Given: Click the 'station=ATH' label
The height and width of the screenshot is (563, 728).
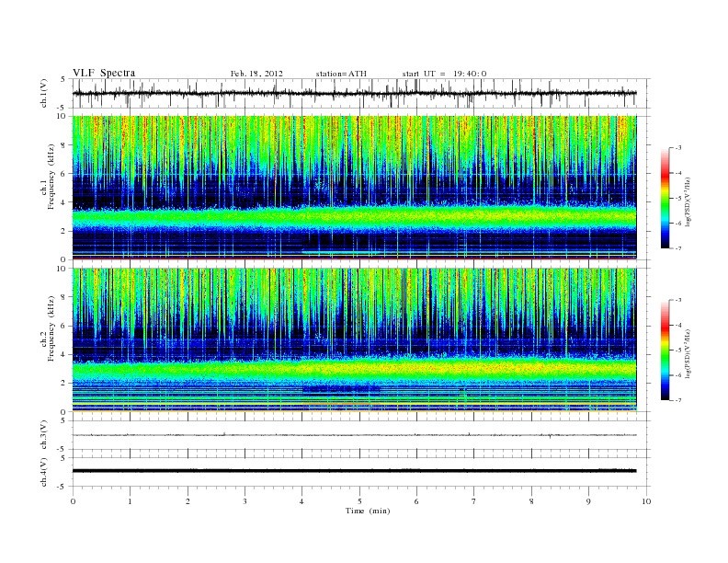Looking at the screenshot, I should (x=341, y=74).
